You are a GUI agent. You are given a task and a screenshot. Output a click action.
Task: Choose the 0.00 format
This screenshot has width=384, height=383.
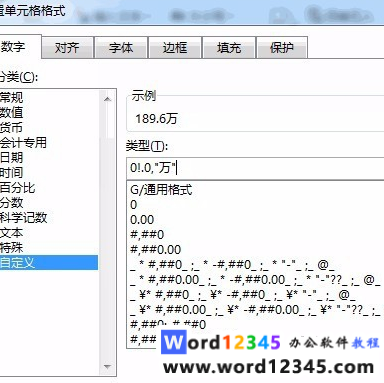coord(256,220)
